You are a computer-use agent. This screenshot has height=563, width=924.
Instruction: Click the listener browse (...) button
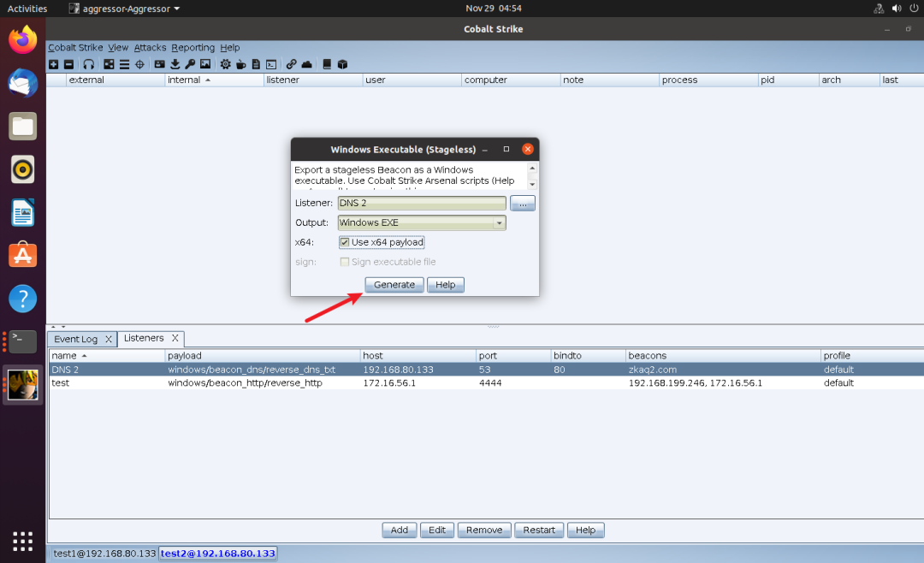523,204
